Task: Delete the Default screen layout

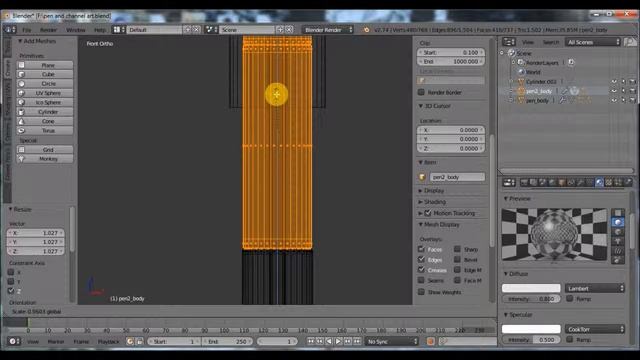Action: tap(196, 30)
